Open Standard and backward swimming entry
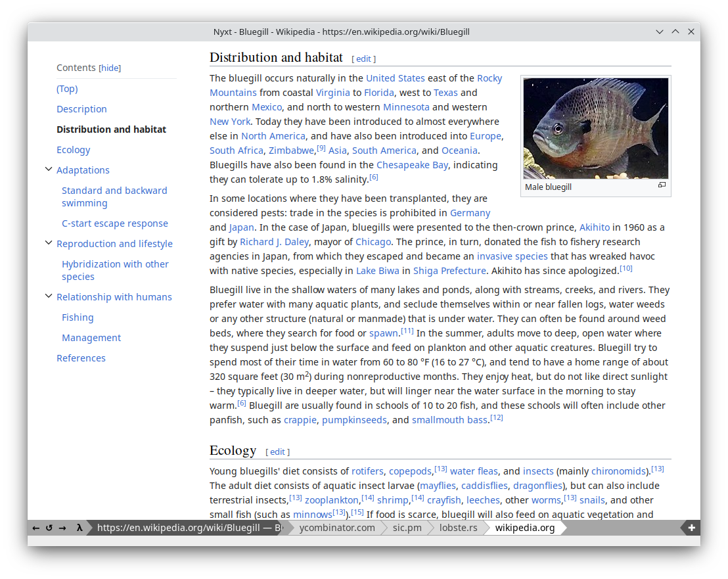This screenshot has height=579, width=728. pyautogui.click(x=114, y=197)
